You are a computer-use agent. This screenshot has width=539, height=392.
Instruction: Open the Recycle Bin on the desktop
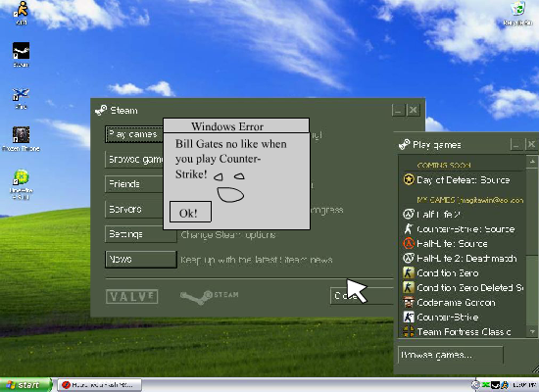pos(517,10)
